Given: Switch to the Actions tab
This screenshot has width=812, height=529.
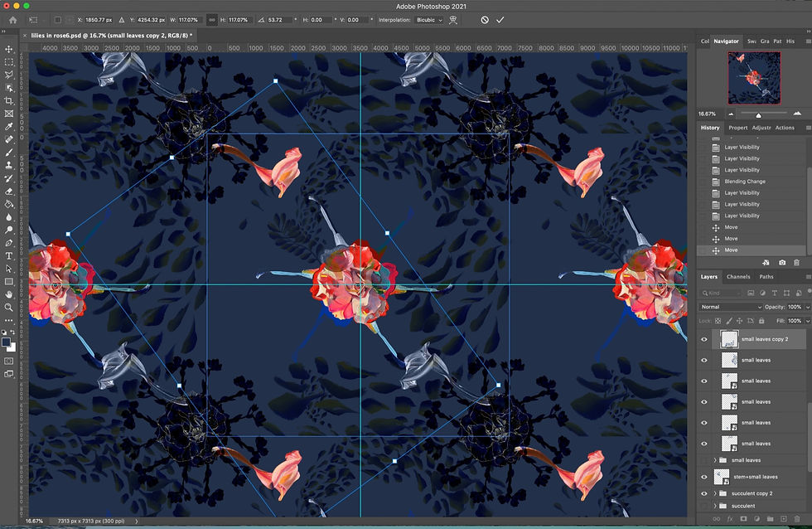Looking at the screenshot, I should 785,128.
